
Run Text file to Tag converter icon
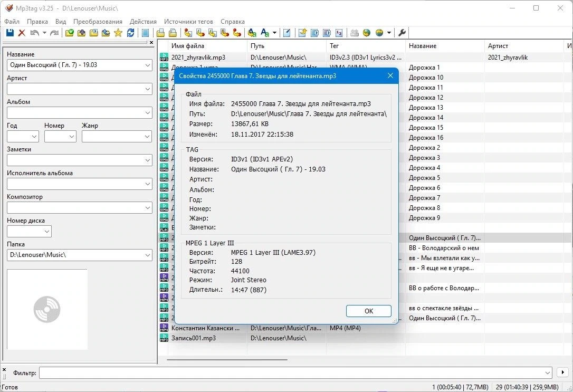(x=225, y=33)
